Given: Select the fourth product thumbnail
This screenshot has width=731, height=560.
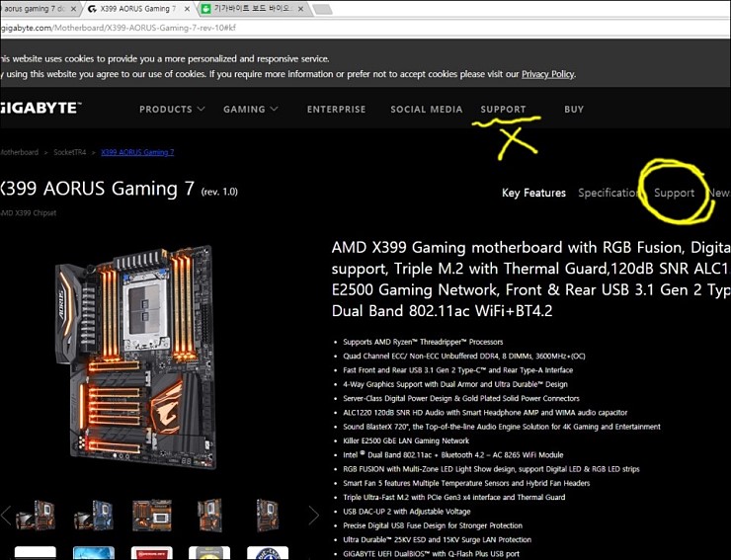Looking at the screenshot, I should (209, 516).
